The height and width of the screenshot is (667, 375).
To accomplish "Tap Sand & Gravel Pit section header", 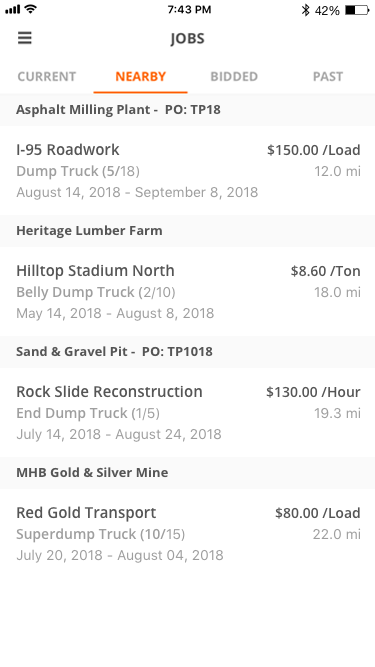I will click(188, 352).
